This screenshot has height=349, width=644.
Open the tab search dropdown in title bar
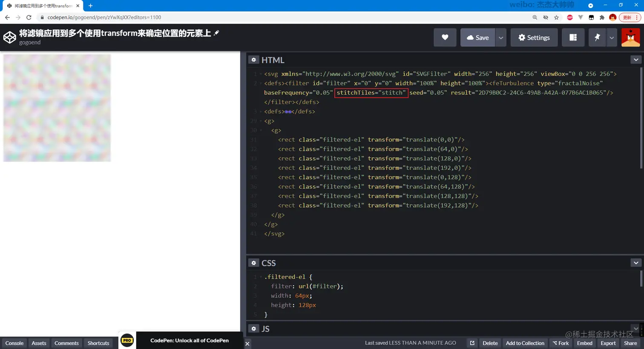point(590,6)
